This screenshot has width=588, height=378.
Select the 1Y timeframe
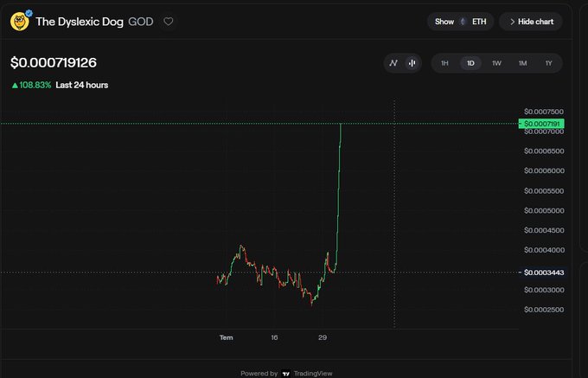(548, 63)
